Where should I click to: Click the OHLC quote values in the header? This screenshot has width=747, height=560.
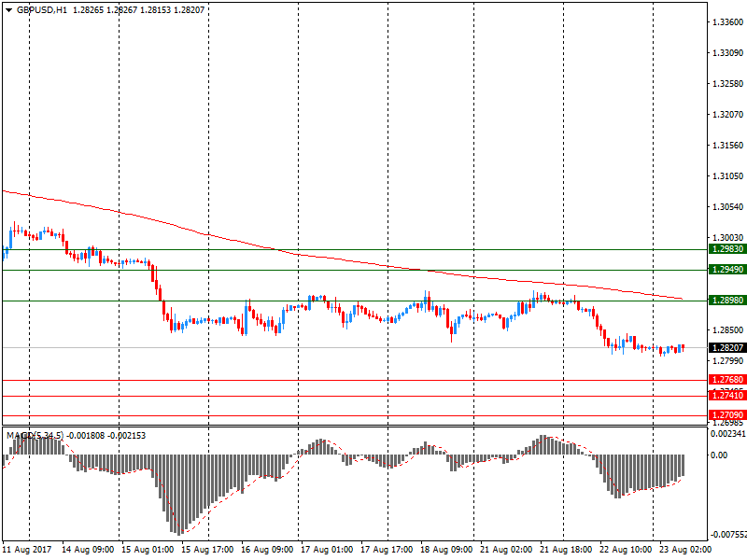pos(138,10)
